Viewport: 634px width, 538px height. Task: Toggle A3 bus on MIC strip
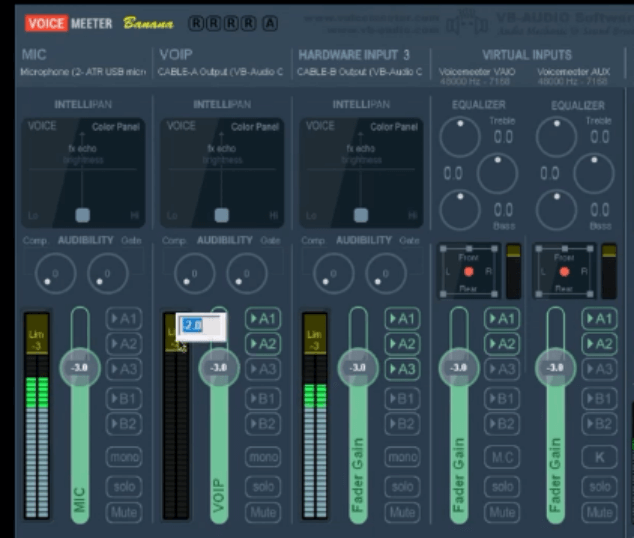pyautogui.click(x=124, y=369)
